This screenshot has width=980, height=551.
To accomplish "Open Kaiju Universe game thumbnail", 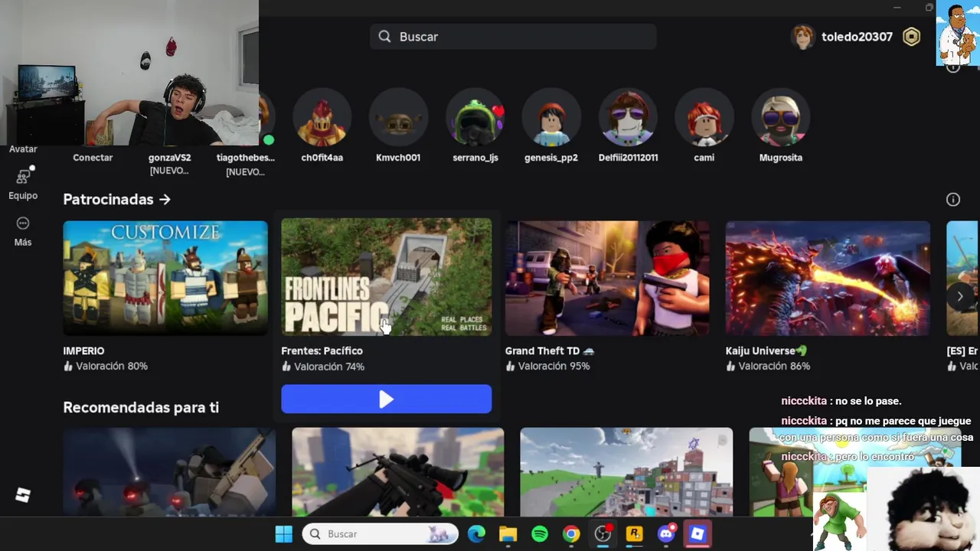I will point(828,278).
